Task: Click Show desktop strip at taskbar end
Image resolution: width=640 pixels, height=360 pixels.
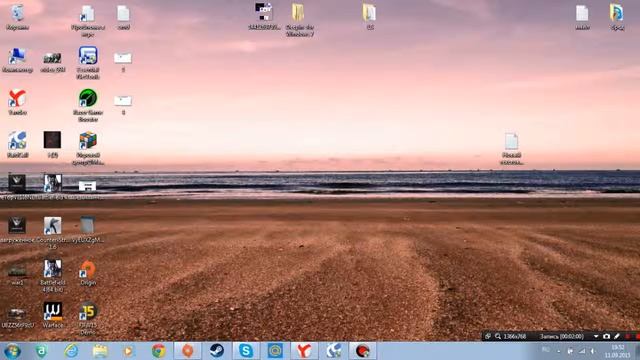Action: 637,351
